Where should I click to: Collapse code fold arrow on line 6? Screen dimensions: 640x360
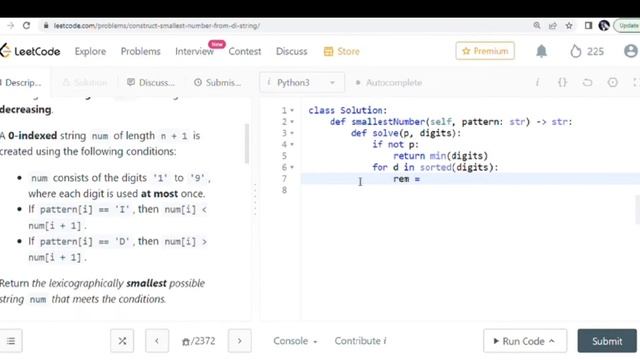[292, 167]
